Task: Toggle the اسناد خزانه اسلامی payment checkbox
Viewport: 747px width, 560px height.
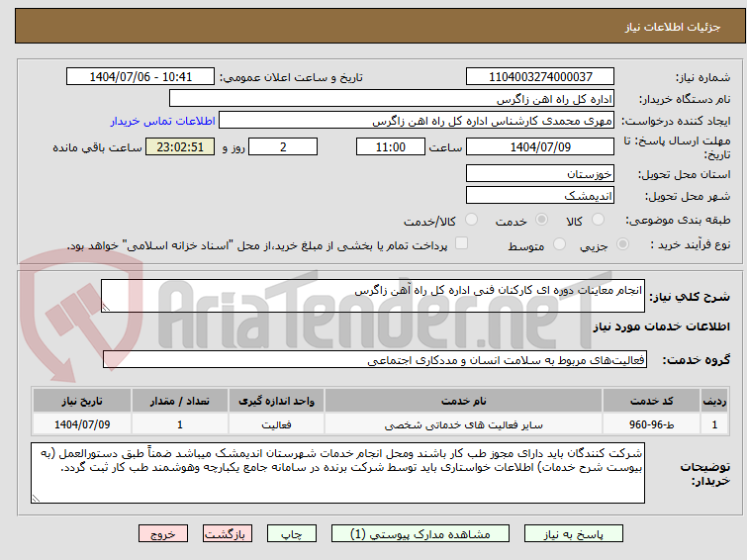Action: coord(461,243)
